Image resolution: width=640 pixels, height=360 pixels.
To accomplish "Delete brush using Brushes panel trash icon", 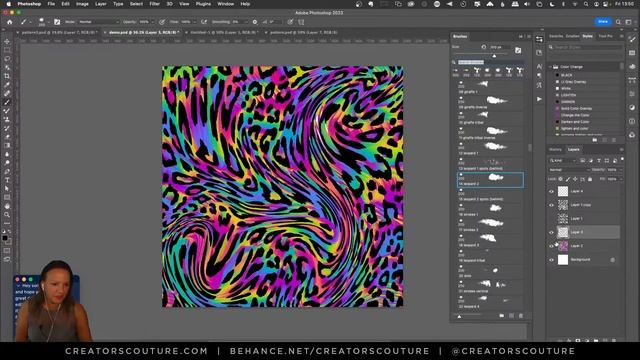I will 521,316.
